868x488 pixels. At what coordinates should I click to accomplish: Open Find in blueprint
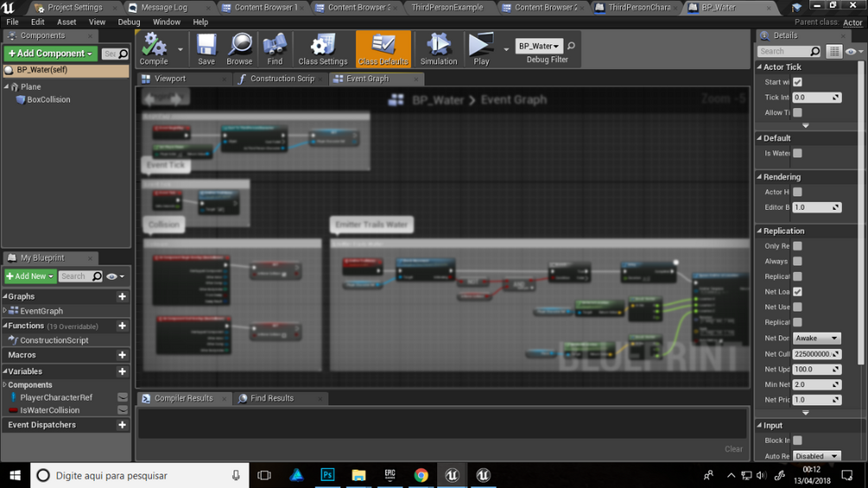pos(275,49)
